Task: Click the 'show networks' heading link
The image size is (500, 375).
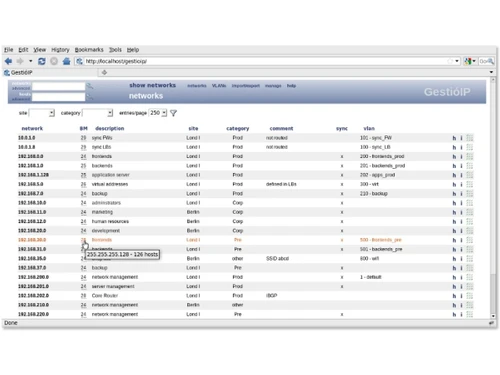Action: point(152,85)
